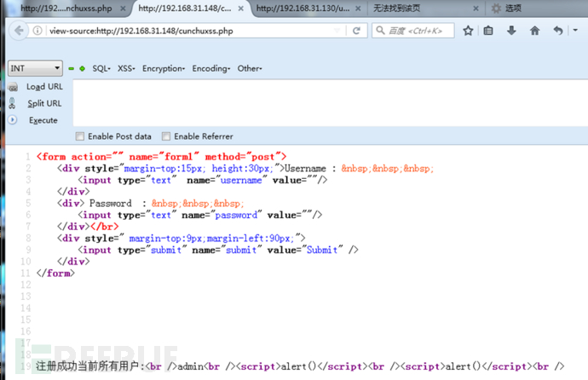
Task: Click the Execute button label
Action: 43,120
